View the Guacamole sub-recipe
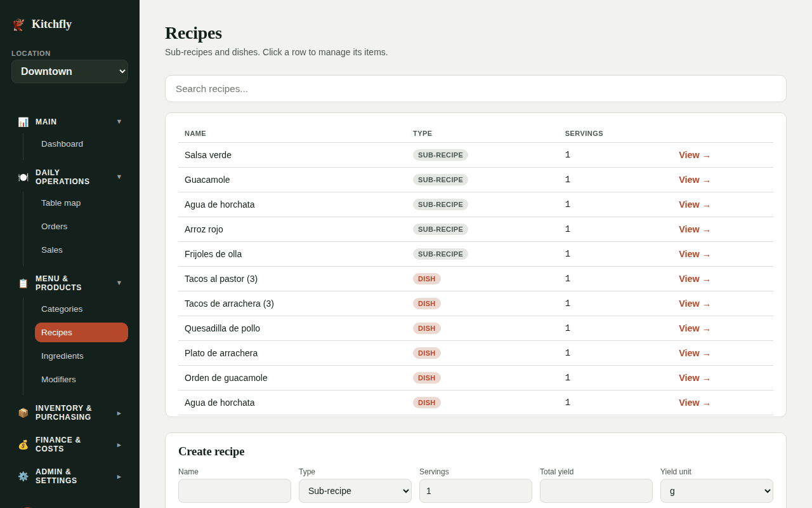Image resolution: width=812 pixels, height=508 pixels. click(695, 180)
